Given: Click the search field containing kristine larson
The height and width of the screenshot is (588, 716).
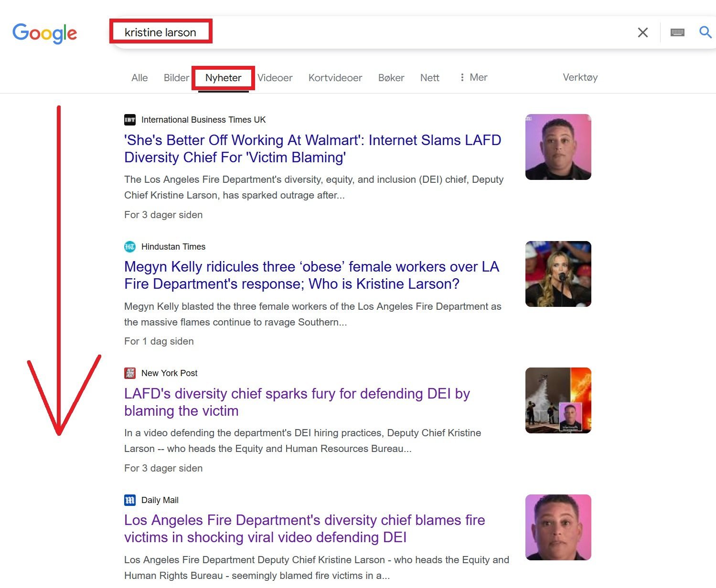Looking at the screenshot, I should pyautogui.click(x=373, y=32).
